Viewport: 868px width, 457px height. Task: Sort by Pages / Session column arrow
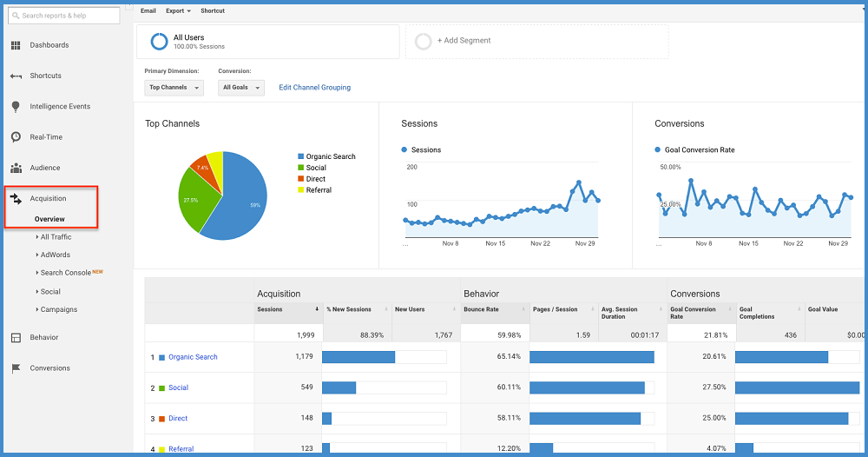click(x=592, y=309)
